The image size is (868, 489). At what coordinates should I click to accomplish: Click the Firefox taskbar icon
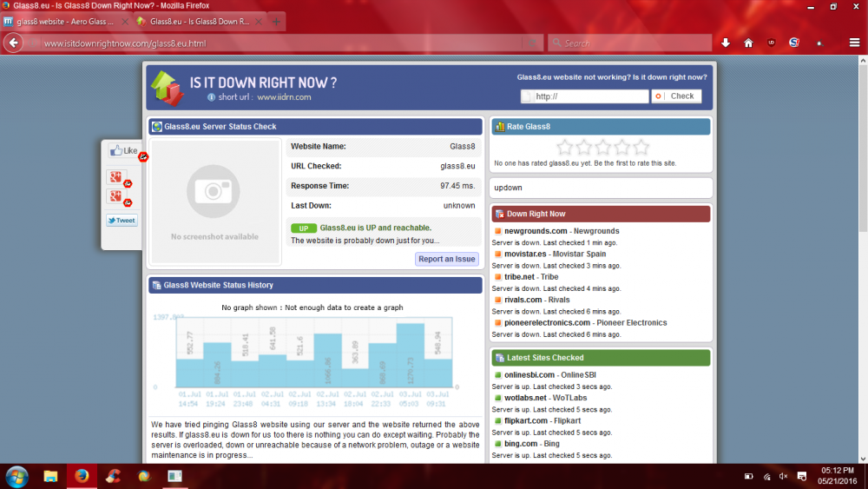tap(82, 476)
